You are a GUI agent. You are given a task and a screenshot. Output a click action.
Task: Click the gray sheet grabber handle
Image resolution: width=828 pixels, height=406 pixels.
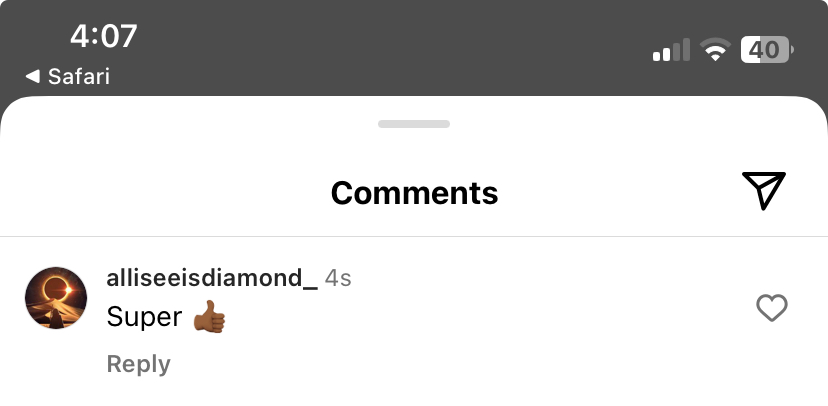coord(414,124)
